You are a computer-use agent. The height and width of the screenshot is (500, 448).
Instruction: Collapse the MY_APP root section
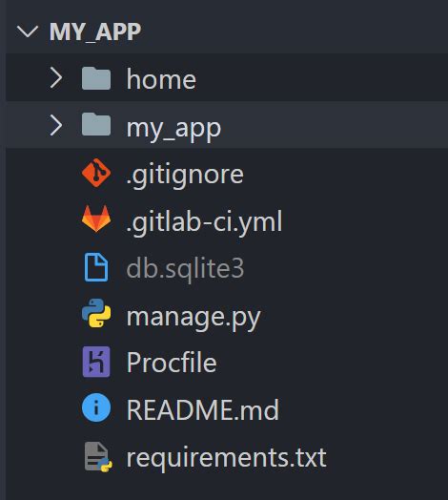click(x=28, y=31)
